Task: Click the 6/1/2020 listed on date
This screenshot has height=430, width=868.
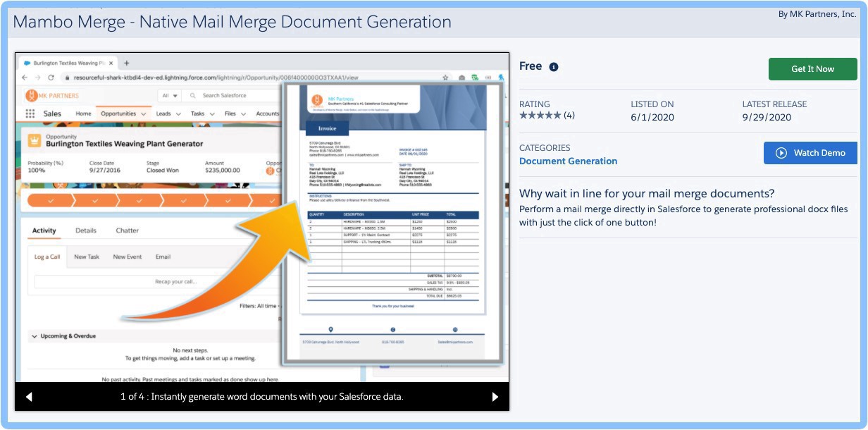Action: [652, 117]
